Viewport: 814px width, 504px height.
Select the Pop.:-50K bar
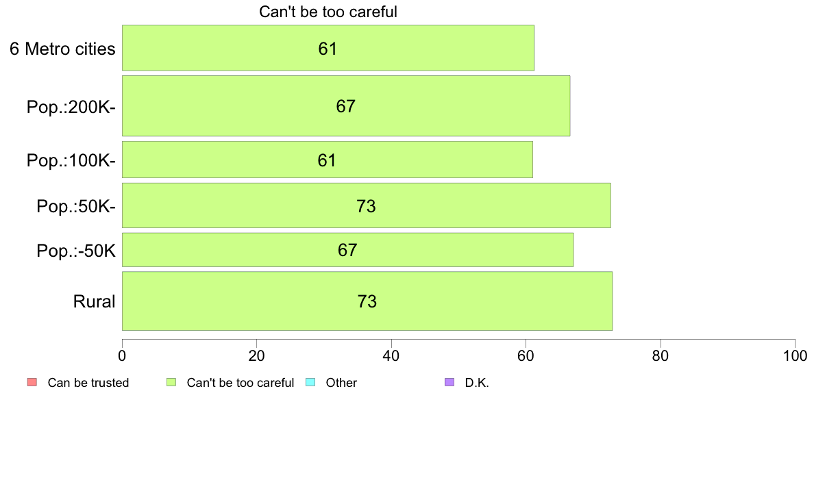[x=348, y=250]
